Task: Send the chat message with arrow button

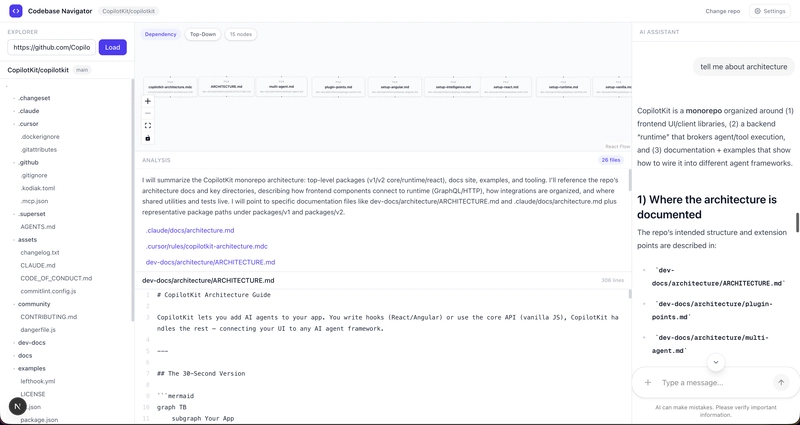Action: 781,382
